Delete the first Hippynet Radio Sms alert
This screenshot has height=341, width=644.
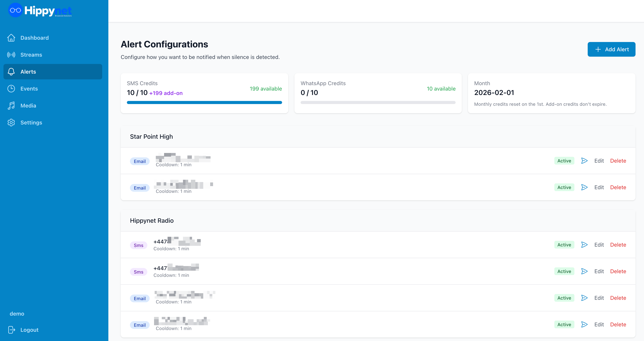click(x=618, y=245)
